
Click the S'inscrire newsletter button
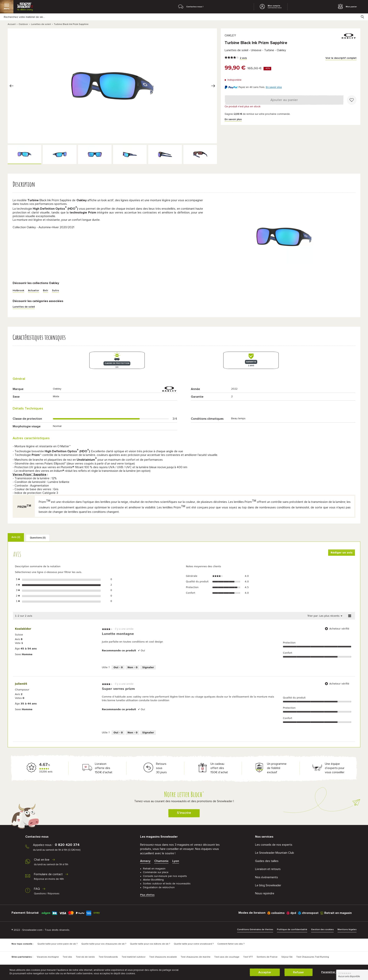pyautogui.click(x=184, y=813)
